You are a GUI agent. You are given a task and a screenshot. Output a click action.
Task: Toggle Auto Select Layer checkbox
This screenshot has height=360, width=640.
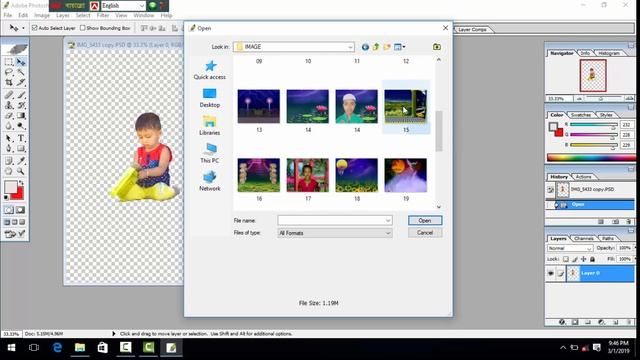35,28
